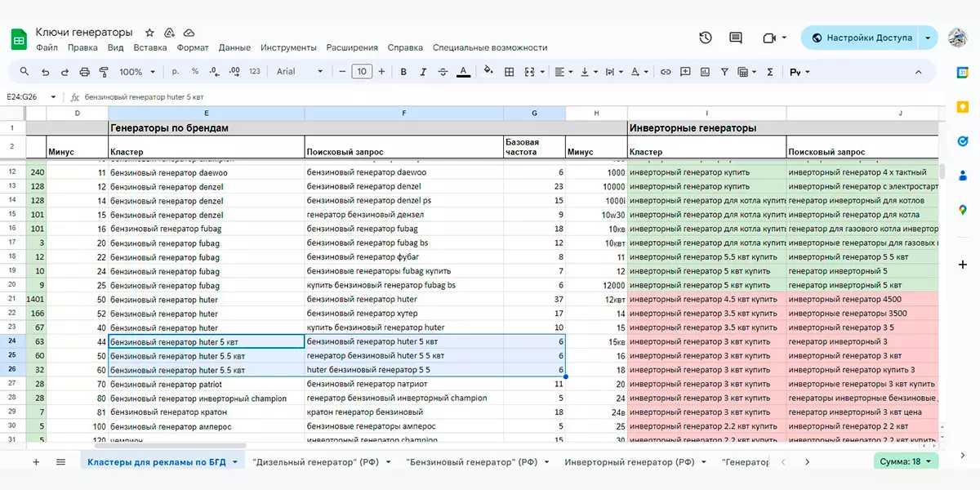Format as currency (р.)

coord(175,72)
